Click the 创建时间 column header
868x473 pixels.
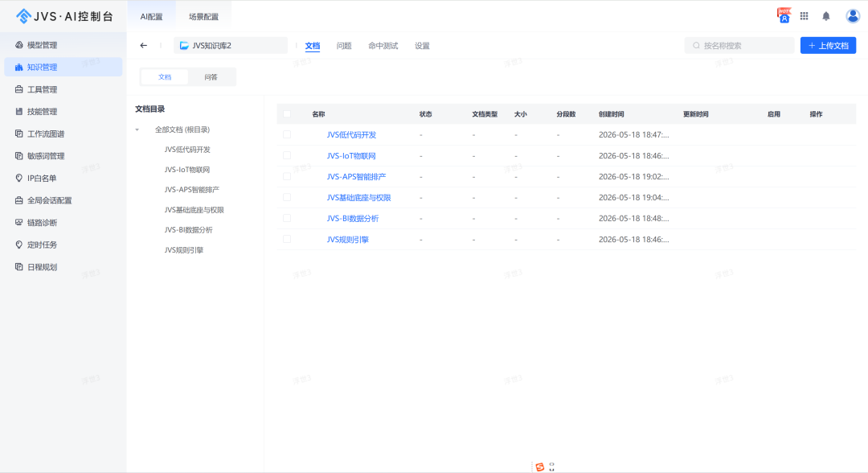(x=611, y=114)
